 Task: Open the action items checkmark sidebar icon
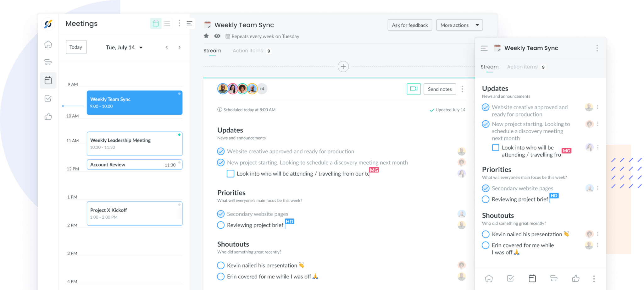coord(48,98)
